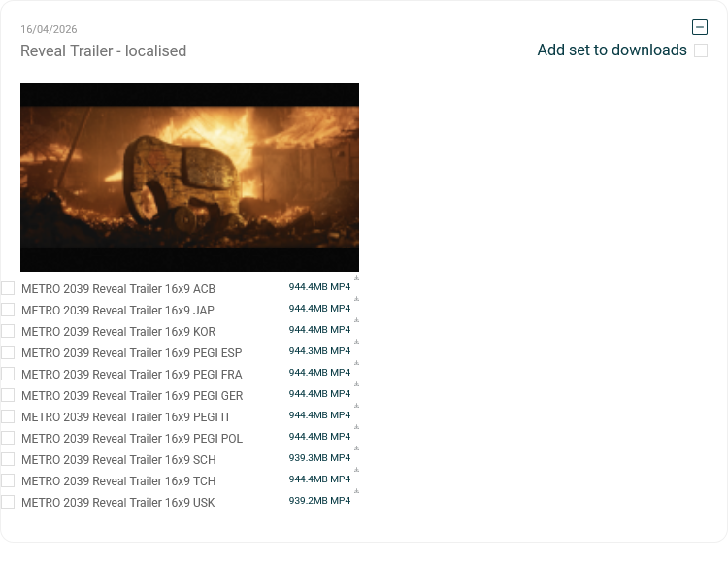Screen dimensions: 728x562
Task: Download icon for the PEGI FRA trailer
Action: coord(356,363)
